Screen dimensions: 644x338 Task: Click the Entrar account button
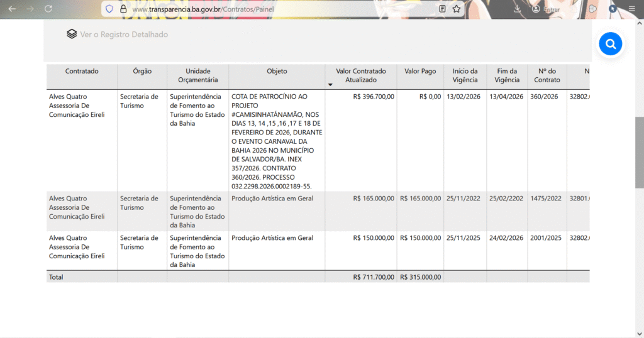[x=546, y=9]
